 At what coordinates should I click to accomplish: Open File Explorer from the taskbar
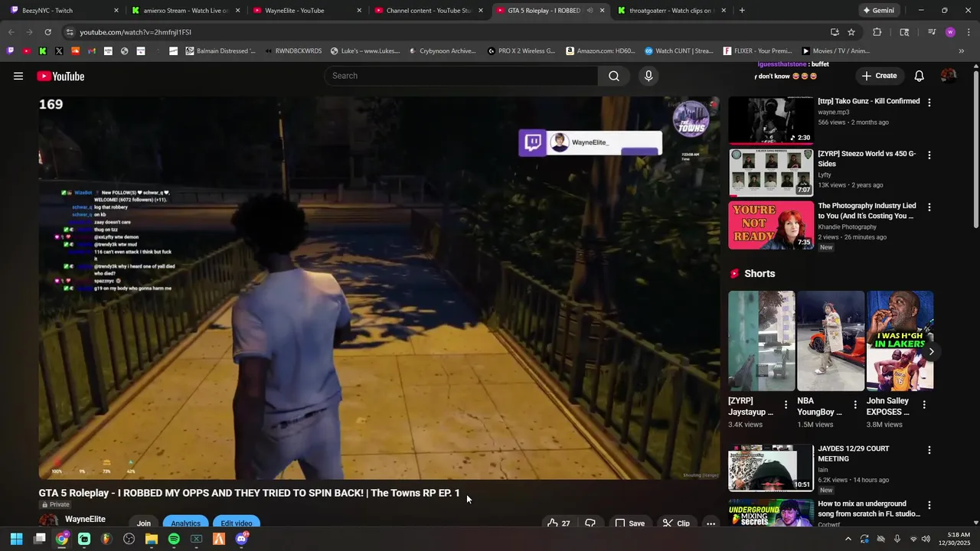click(x=152, y=539)
